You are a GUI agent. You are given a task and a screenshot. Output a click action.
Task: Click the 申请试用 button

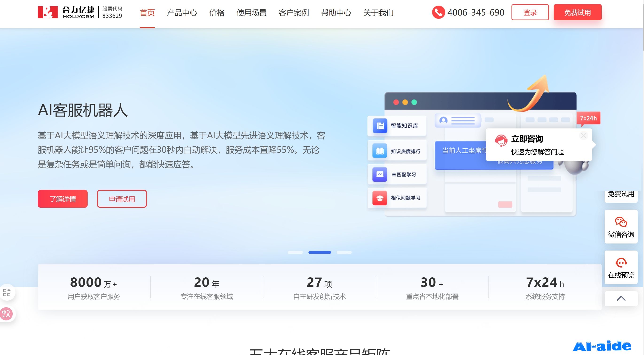point(122,199)
